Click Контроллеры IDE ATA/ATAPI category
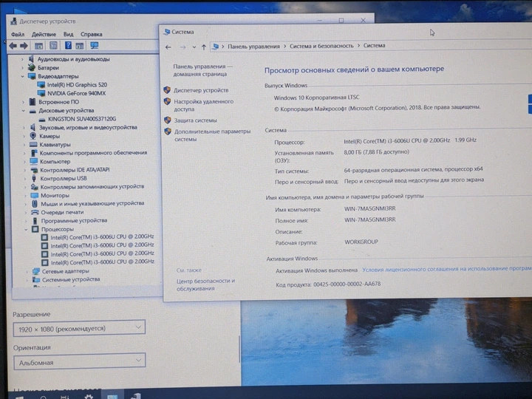532x399 pixels. [x=75, y=170]
